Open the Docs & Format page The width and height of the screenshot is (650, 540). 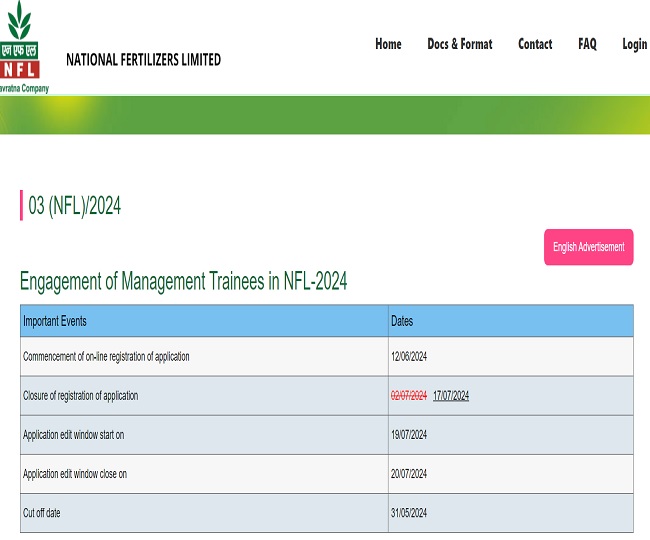point(459,44)
